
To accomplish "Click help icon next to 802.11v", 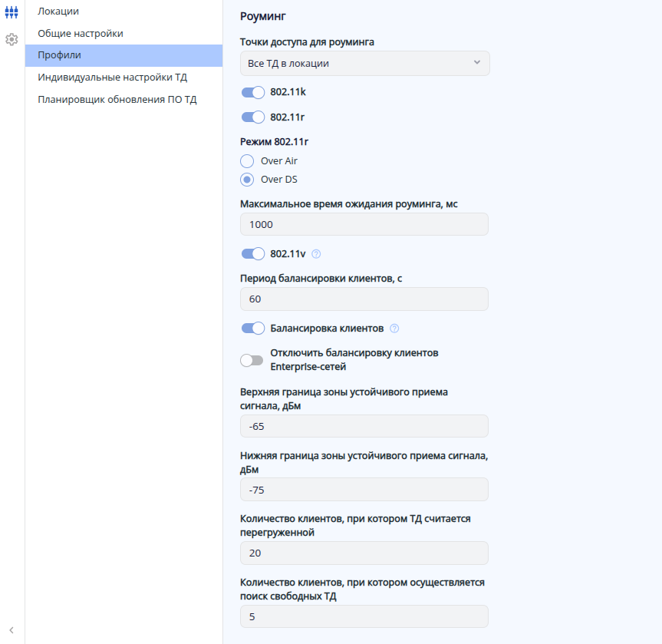I will tap(316, 254).
